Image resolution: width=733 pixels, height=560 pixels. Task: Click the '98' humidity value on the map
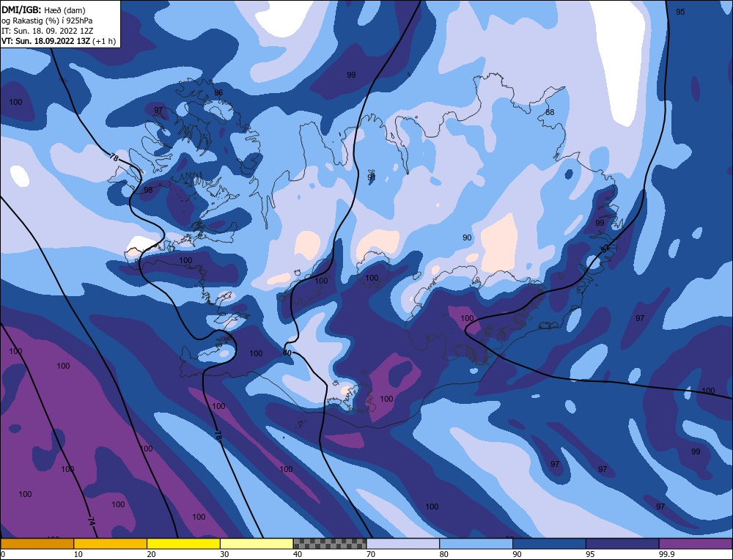pos(148,191)
